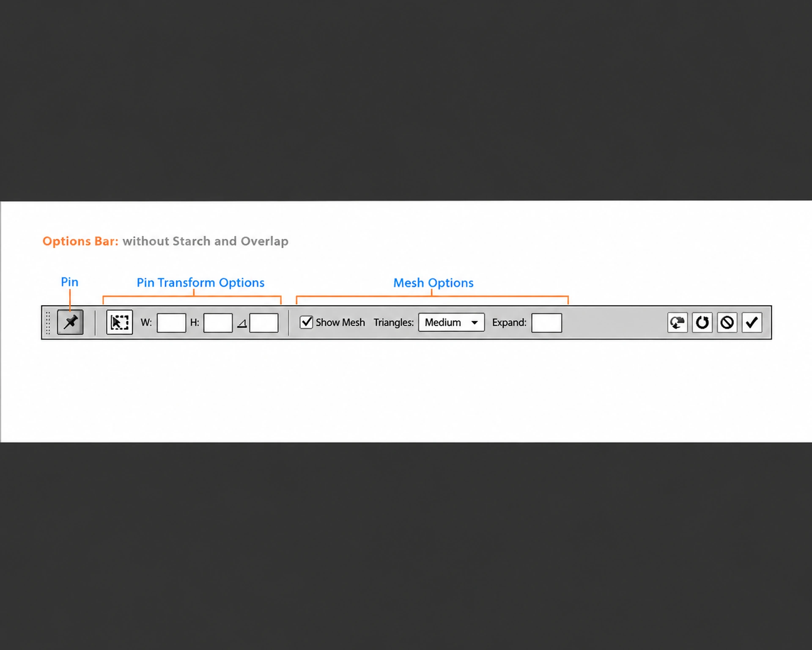Image resolution: width=812 pixels, height=650 pixels.
Task: Click the options bar grip handle
Action: point(48,323)
